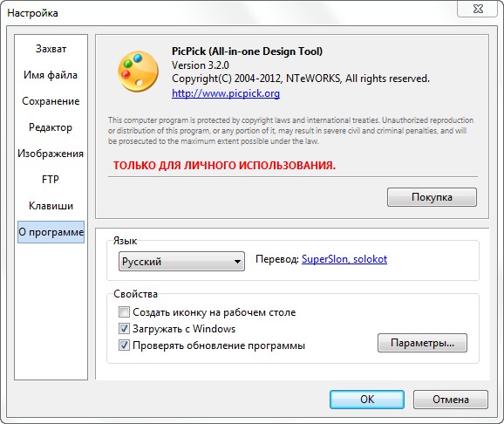Image resolution: width=504 pixels, height=424 pixels.
Task: Click the language combo box arrow
Action: point(237,262)
